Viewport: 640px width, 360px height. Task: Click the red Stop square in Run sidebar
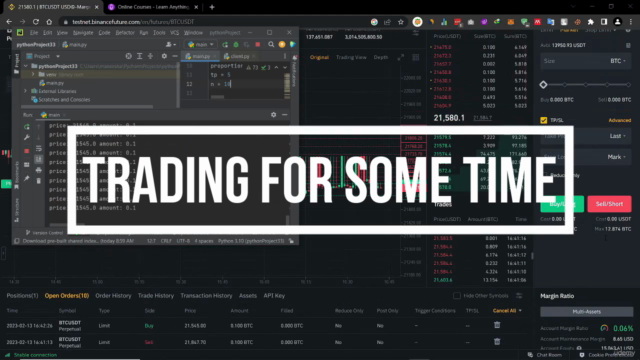click(x=27, y=151)
